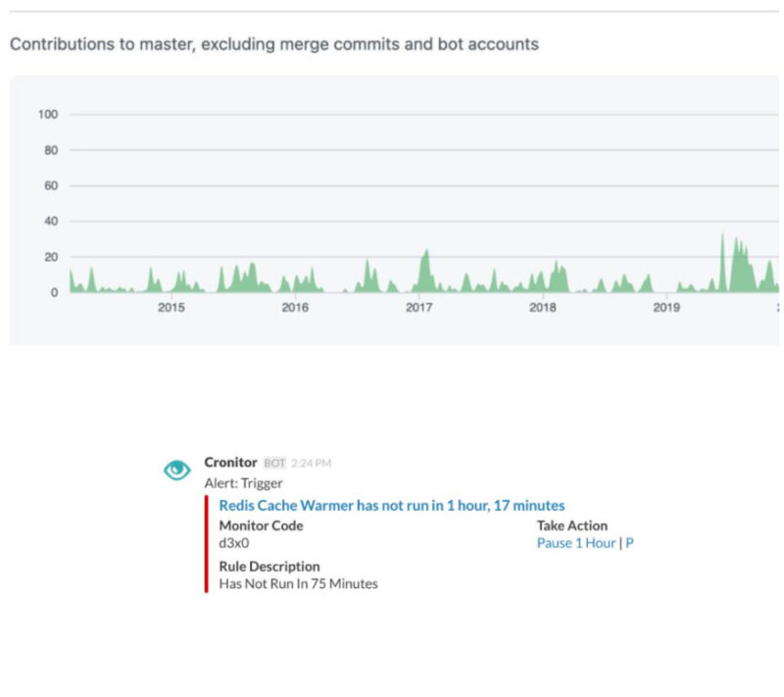Viewport: 784px width, 697px height.
Task: Open the Redis Cache Warmer alert link
Action: [391, 506]
